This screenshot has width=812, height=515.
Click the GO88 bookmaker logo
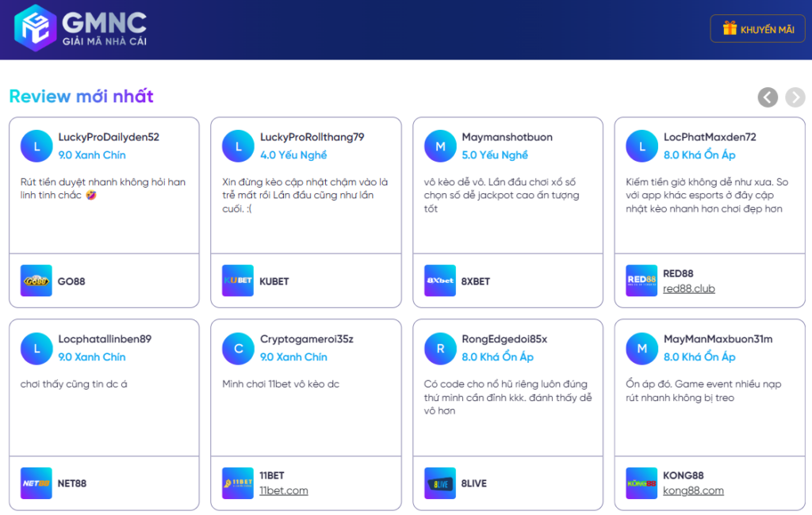36,281
